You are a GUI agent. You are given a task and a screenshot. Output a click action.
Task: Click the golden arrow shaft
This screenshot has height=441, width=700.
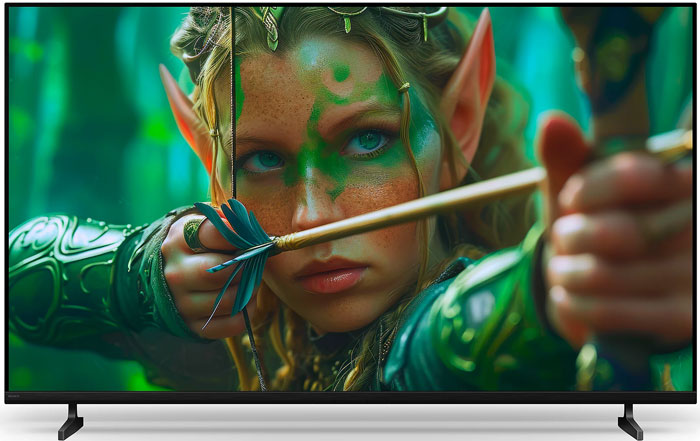click(x=420, y=207)
